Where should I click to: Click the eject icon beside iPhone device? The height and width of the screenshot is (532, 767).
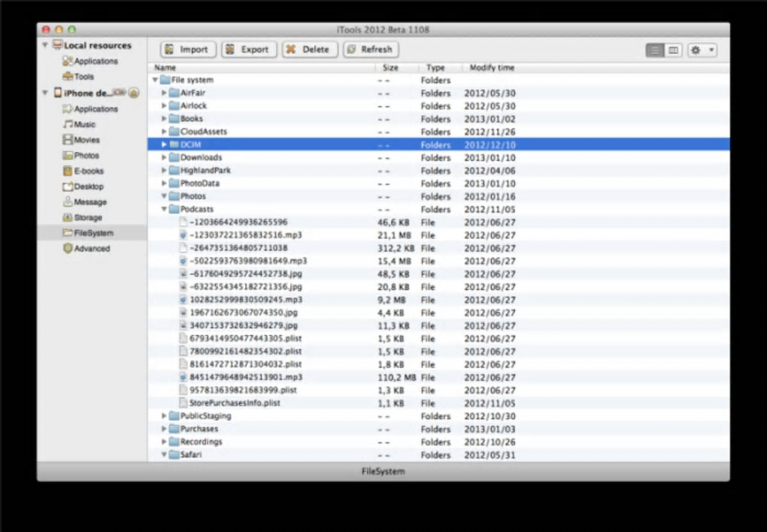point(134,92)
